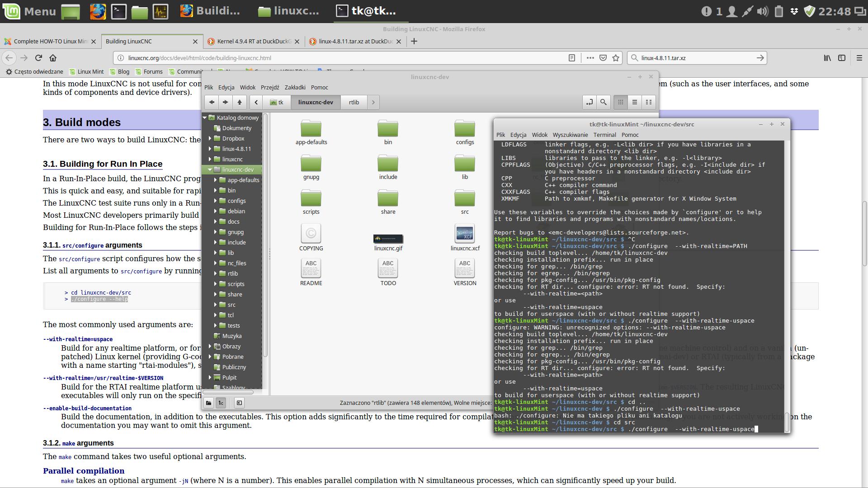Toggle the Firefox sidebar icon
This screenshot has width=868, height=488.
pyautogui.click(x=842, y=58)
